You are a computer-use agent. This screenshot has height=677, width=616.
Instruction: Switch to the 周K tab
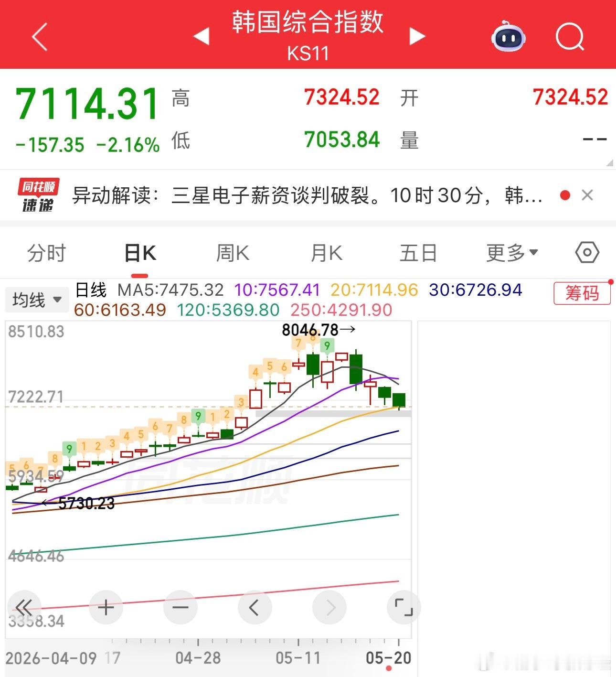(x=233, y=253)
